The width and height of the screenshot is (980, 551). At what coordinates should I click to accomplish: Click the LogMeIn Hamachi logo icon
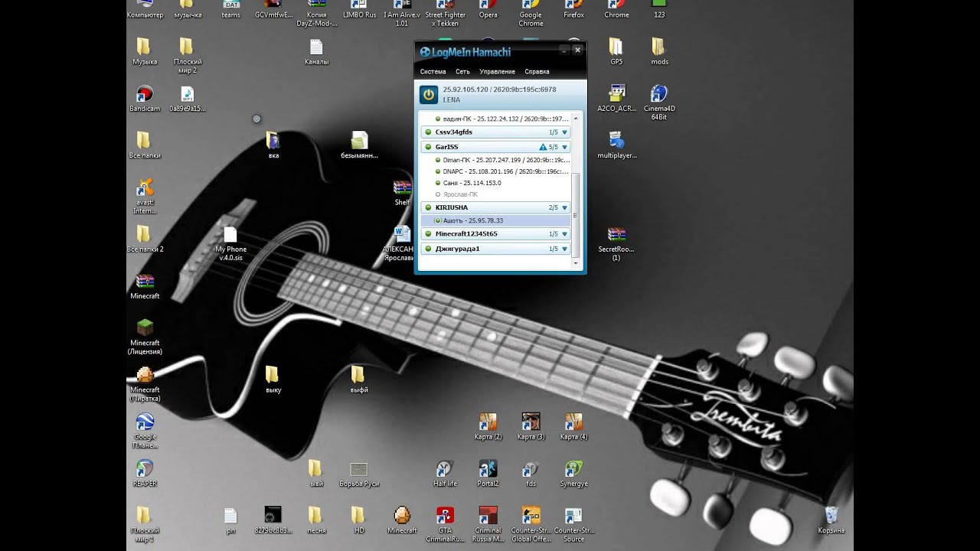(x=425, y=52)
